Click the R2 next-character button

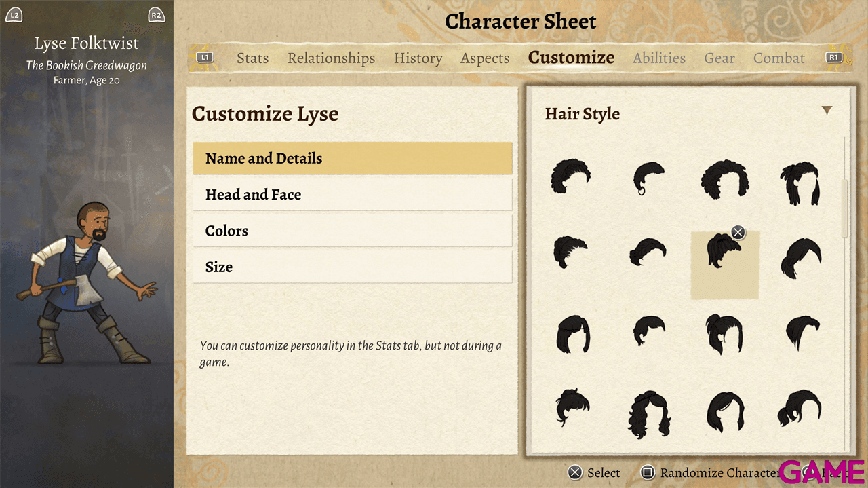(157, 15)
